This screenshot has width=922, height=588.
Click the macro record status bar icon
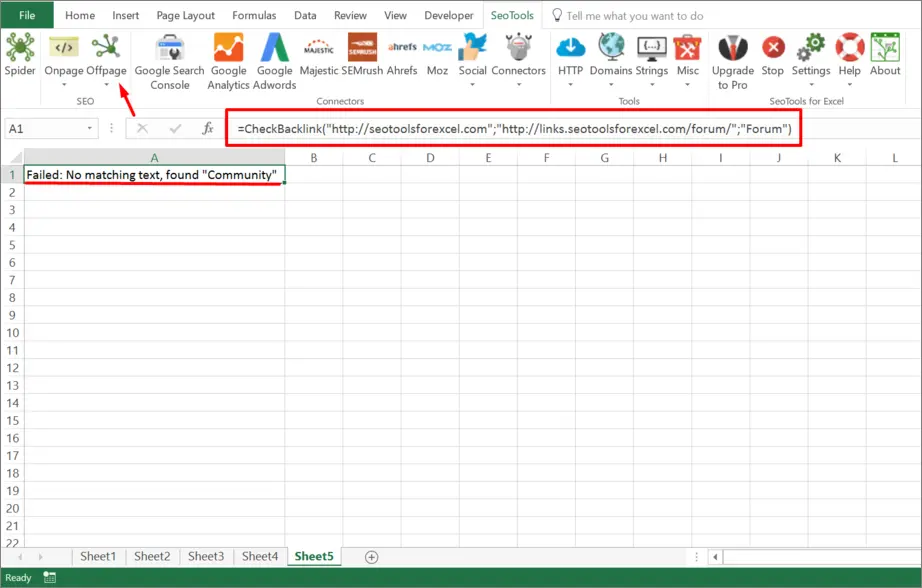[50, 577]
